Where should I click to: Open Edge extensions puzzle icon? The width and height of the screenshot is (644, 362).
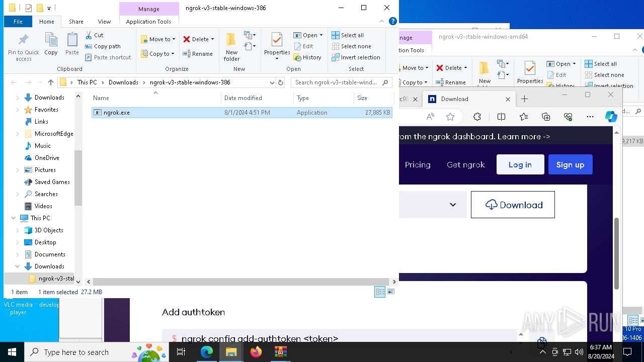coord(477,117)
